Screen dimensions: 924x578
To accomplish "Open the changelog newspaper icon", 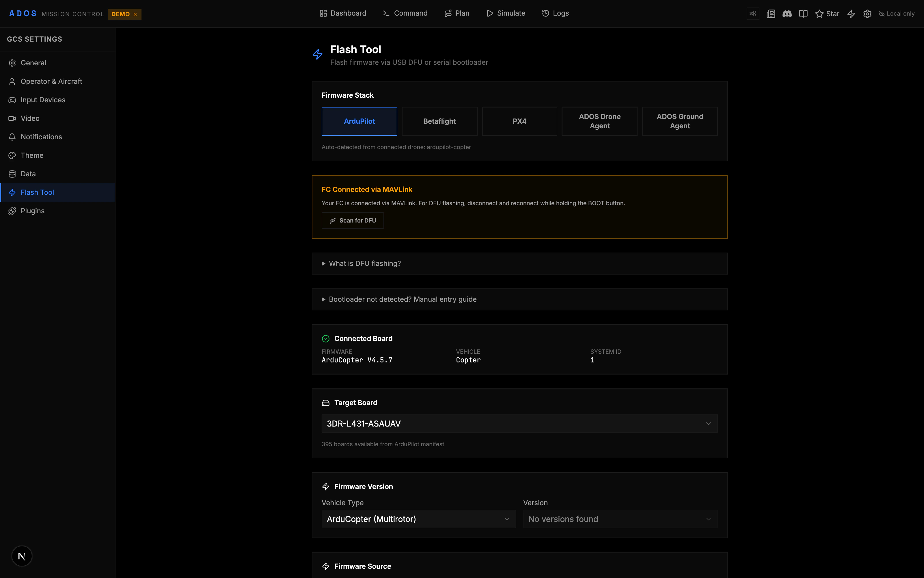I will click(x=771, y=14).
